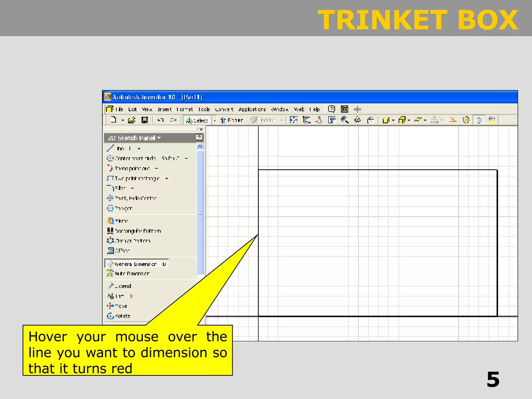Image resolution: width=532 pixels, height=399 pixels.
Task: Open dropdown arrow beside New document icon
Action: point(123,120)
